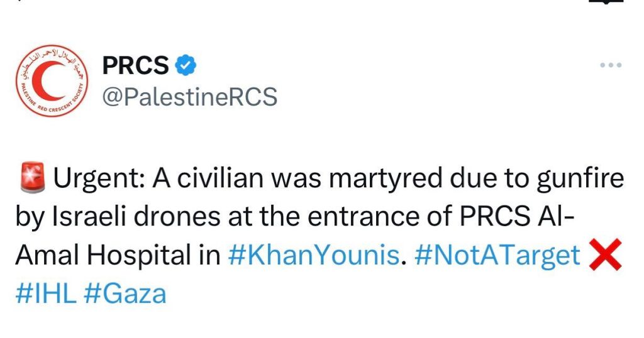The height and width of the screenshot is (338, 644).
Task: Click the word "Urgent:" in the tweet
Action: point(99,179)
